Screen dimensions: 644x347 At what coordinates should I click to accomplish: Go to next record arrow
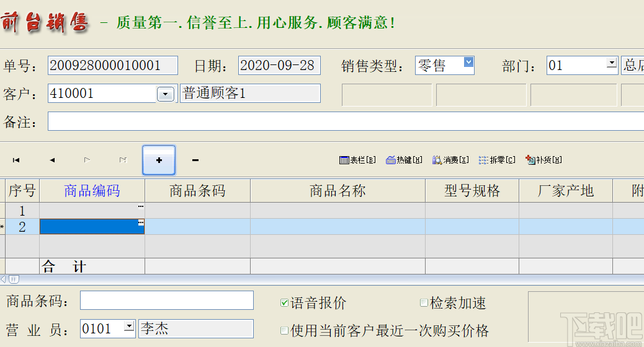(87, 160)
